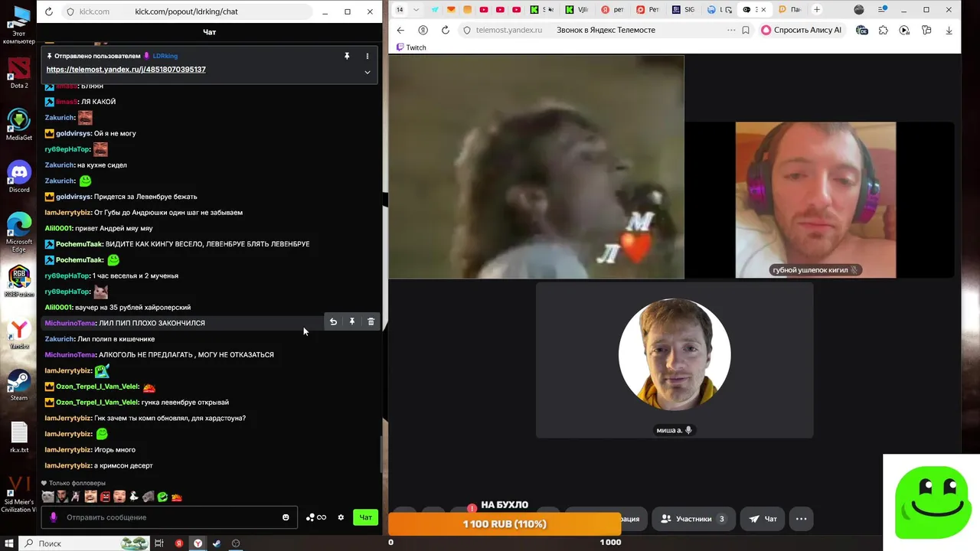Bookmark the Telemost page

pos(746,30)
